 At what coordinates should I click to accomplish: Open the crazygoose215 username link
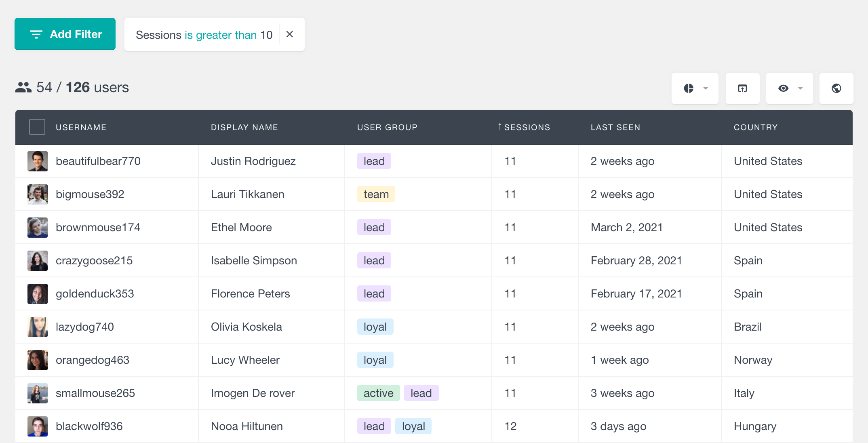[x=94, y=261]
